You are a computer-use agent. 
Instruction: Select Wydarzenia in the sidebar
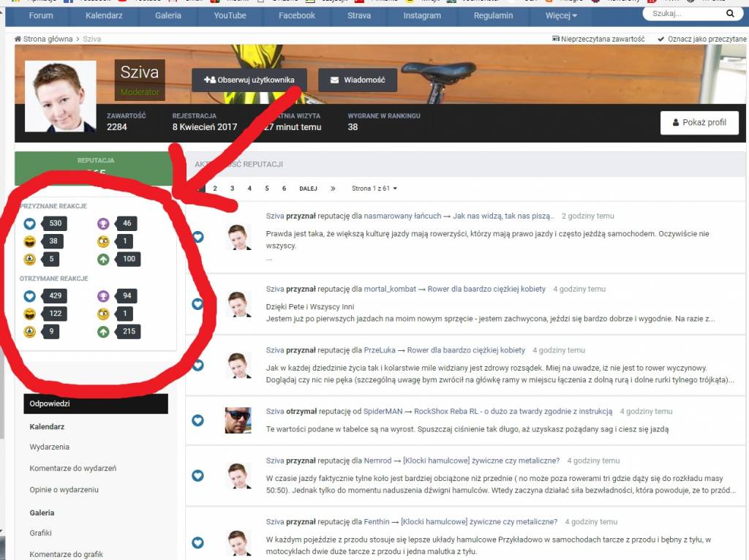click(50, 447)
